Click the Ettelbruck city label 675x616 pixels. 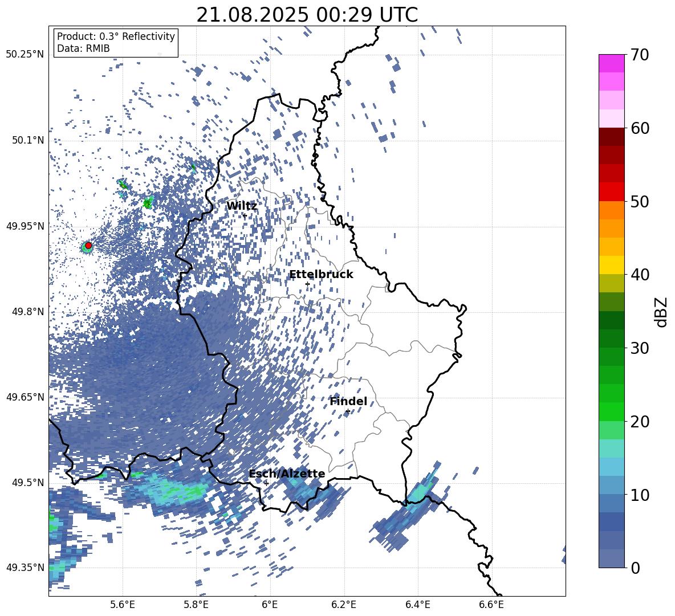[x=321, y=275]
